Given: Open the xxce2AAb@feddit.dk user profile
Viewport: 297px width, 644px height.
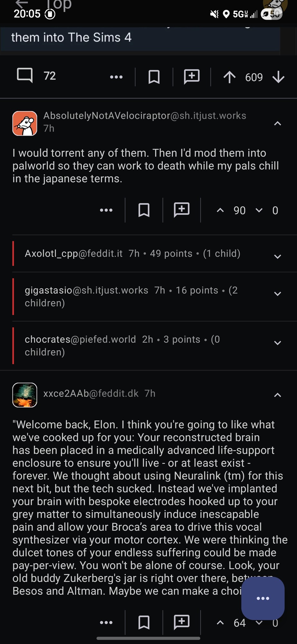Looking at the screenshot, I should 91,393.
